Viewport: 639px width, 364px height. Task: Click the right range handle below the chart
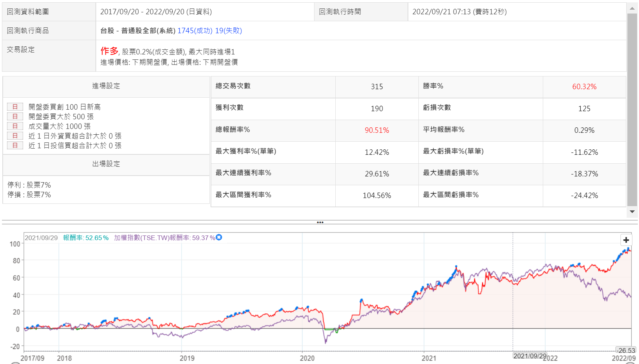click(x=631, y=363)
